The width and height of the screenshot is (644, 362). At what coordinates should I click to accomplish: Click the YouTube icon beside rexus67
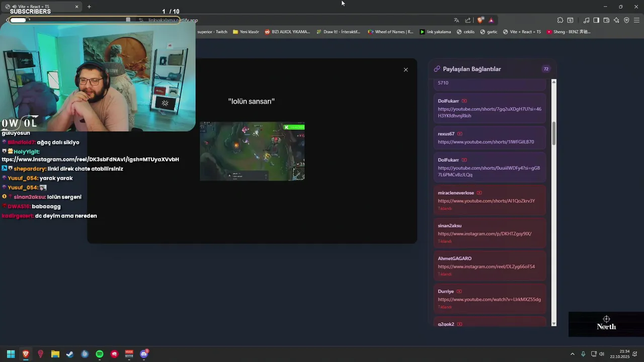(x=460, y=134)
